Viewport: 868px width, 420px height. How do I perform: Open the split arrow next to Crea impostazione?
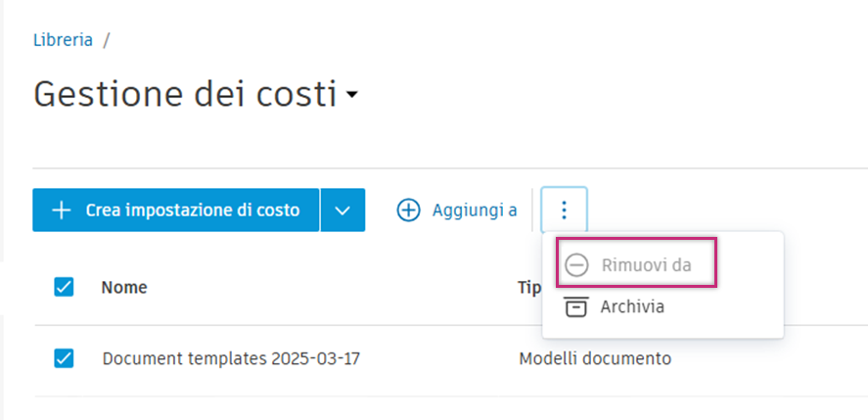342,210
